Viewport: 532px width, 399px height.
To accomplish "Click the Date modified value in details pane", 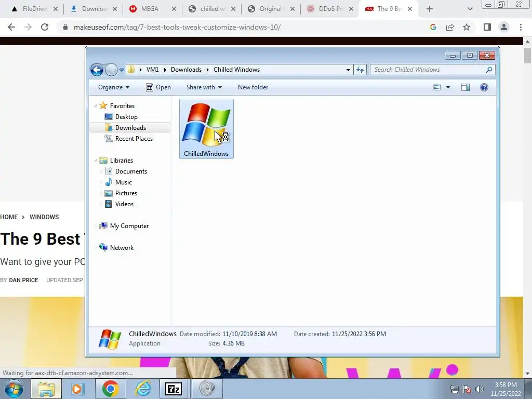I will (x=250, y=334).
